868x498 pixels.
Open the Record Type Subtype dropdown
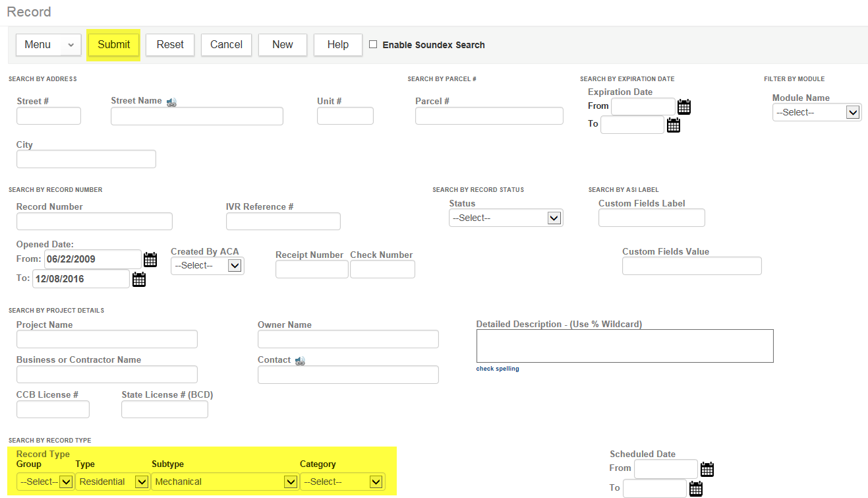click(225, 482)
